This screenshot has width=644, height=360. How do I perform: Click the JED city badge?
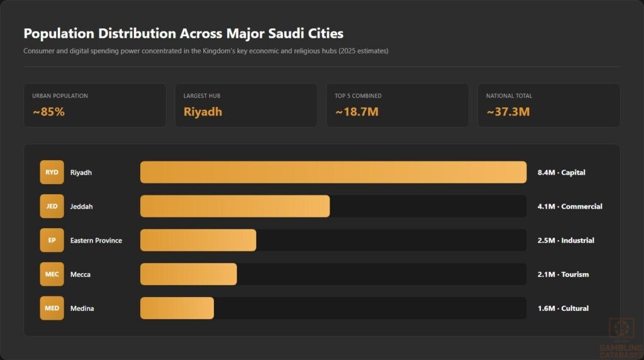point(52,206)
